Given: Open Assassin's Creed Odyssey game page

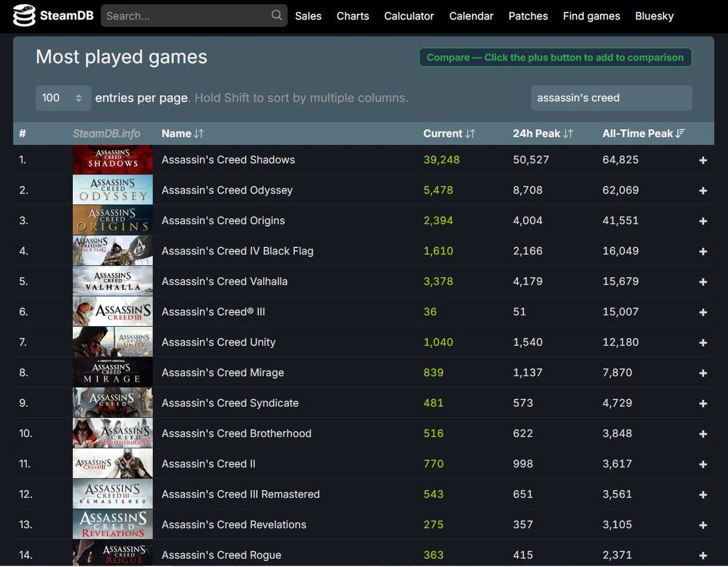Looking at the screenshot, I should [227, 190].
